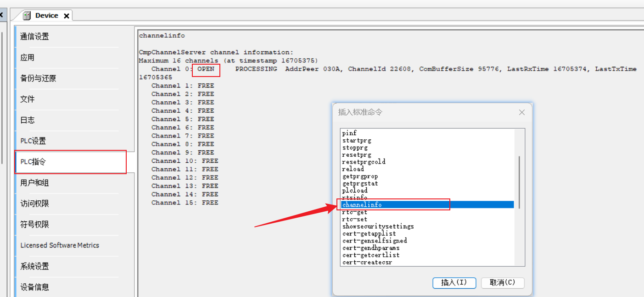Close the Device tab with X icon
The width and height of the screenshot is (644, 297).
tap(67, 16)
